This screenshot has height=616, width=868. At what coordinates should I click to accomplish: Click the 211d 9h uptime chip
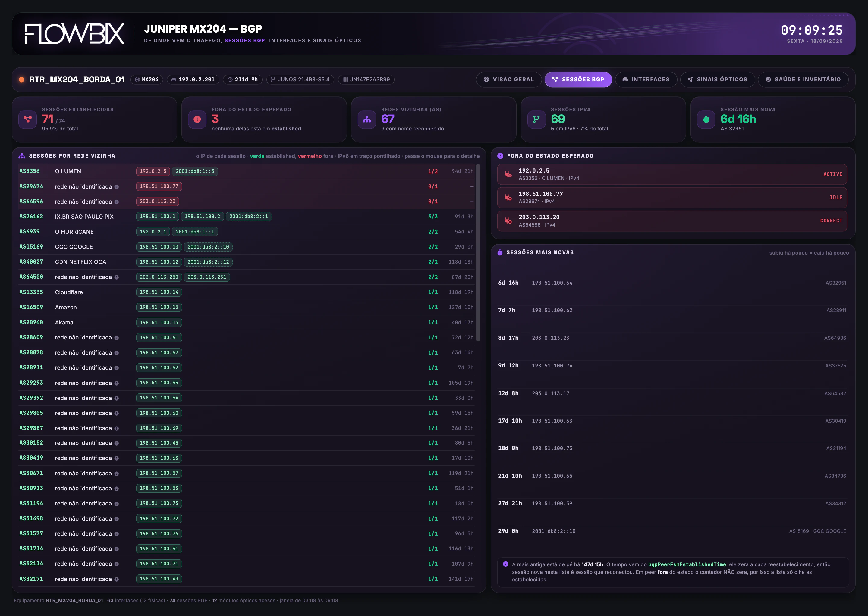(243, 80)
